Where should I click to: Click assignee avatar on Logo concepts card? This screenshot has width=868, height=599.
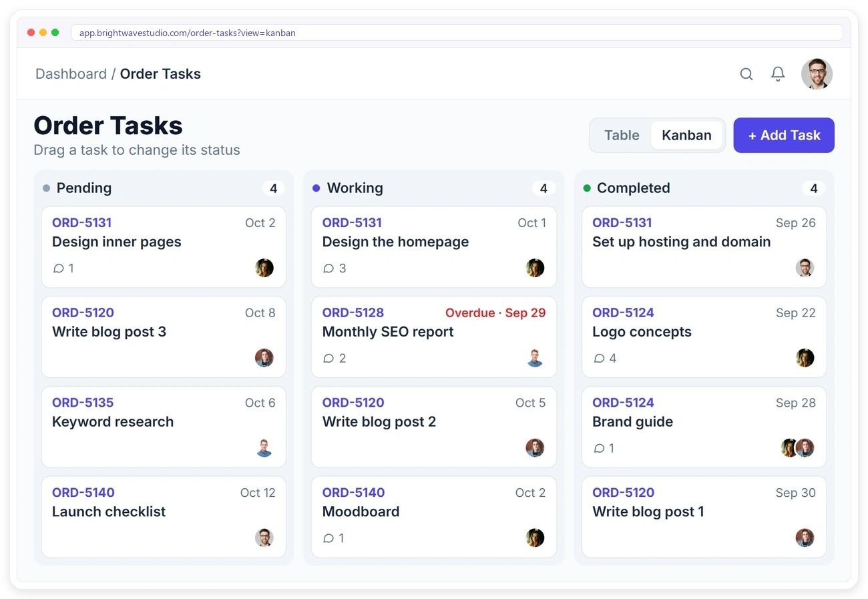click(x=805, y=358)
